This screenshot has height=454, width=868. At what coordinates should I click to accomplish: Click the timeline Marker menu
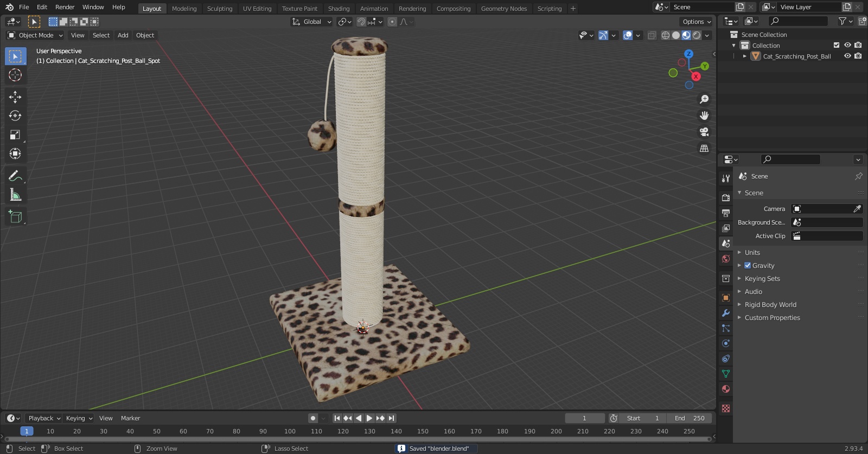(130, 418)
